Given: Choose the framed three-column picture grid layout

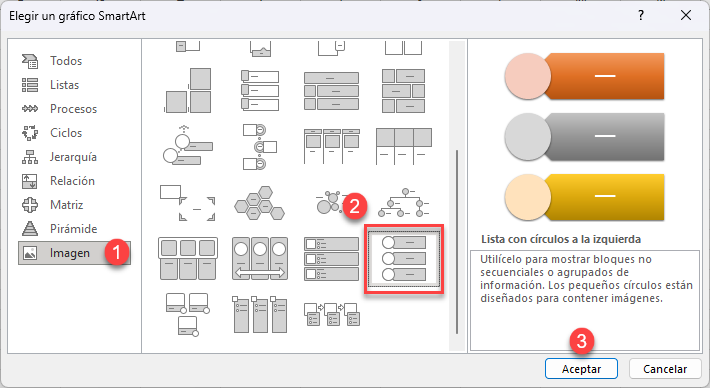Looking at the screenshot, I should pyautogui.click(x=187, y=259).
